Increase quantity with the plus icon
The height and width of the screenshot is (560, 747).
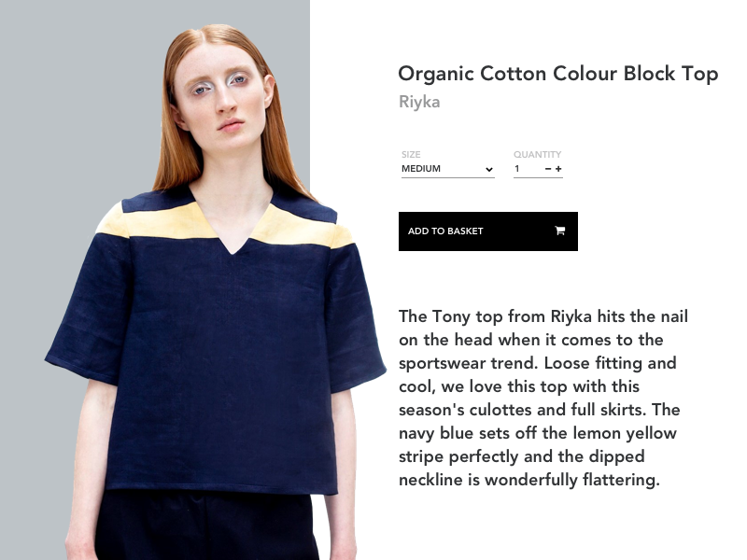pyautogui.click(x=558, y=169)
